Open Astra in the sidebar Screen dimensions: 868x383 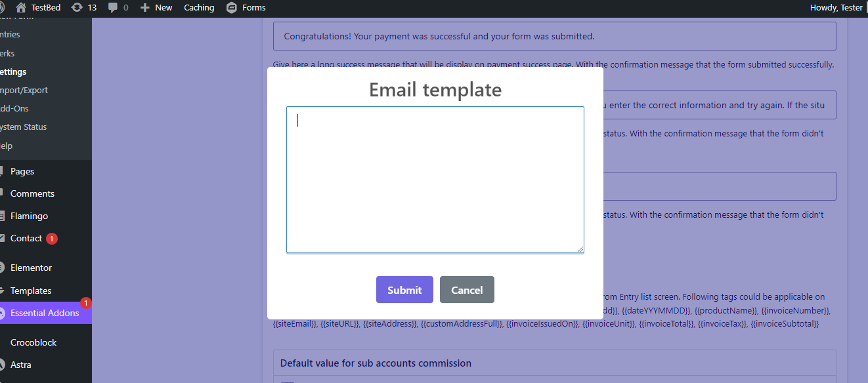[x=21, y=365]
